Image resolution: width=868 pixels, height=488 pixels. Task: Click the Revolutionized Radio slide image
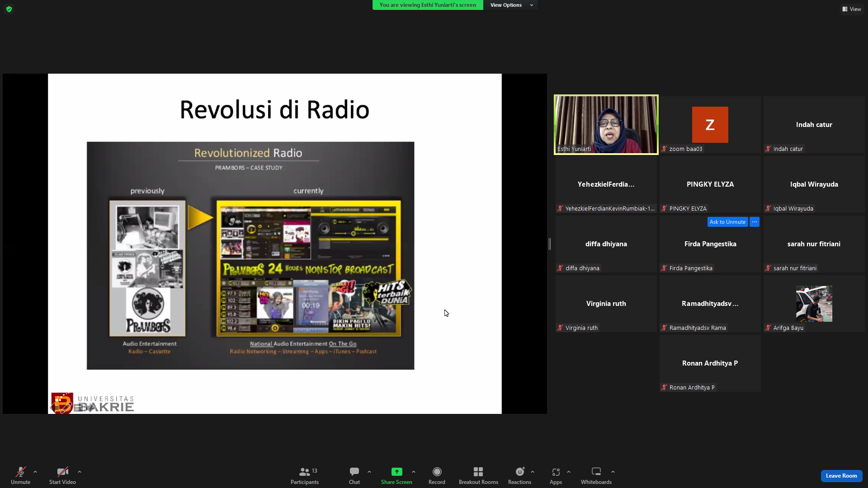pyautogui.click(x=250, y=256)
